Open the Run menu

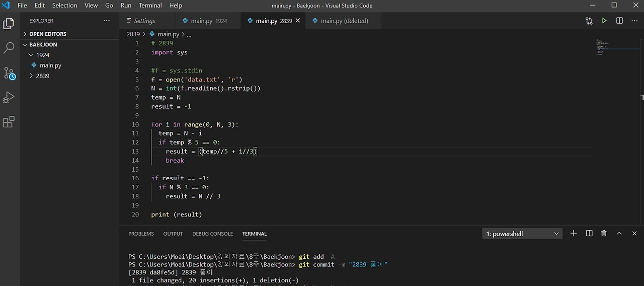point(126,6)
